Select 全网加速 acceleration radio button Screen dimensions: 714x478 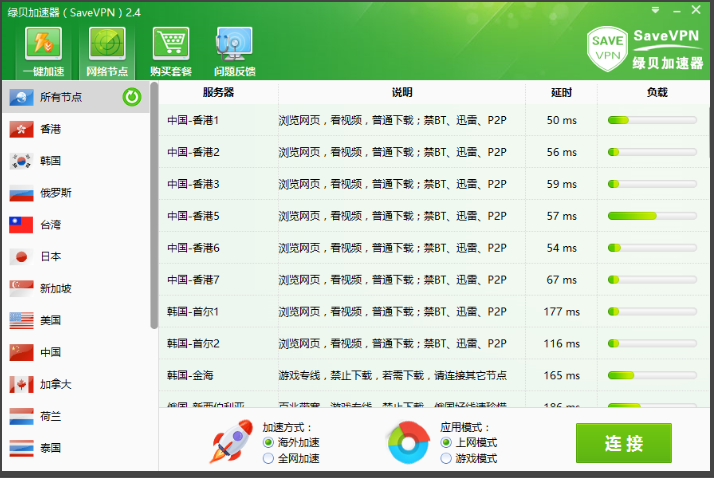point(268,458)
